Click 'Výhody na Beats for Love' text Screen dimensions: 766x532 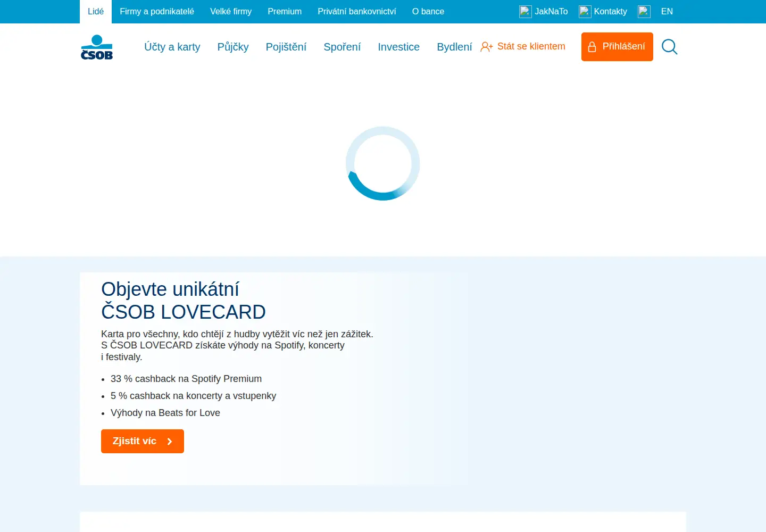pos(165,413)
